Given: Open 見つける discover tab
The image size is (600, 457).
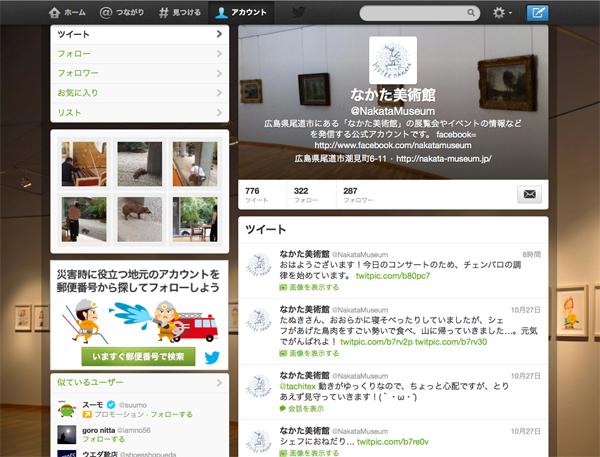Looking at the screenshot, I should [x=179, y=13].
